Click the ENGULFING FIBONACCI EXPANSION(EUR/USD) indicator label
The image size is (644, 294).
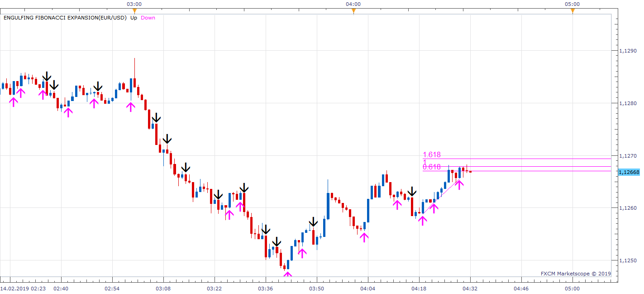click(x=65, y=18)
